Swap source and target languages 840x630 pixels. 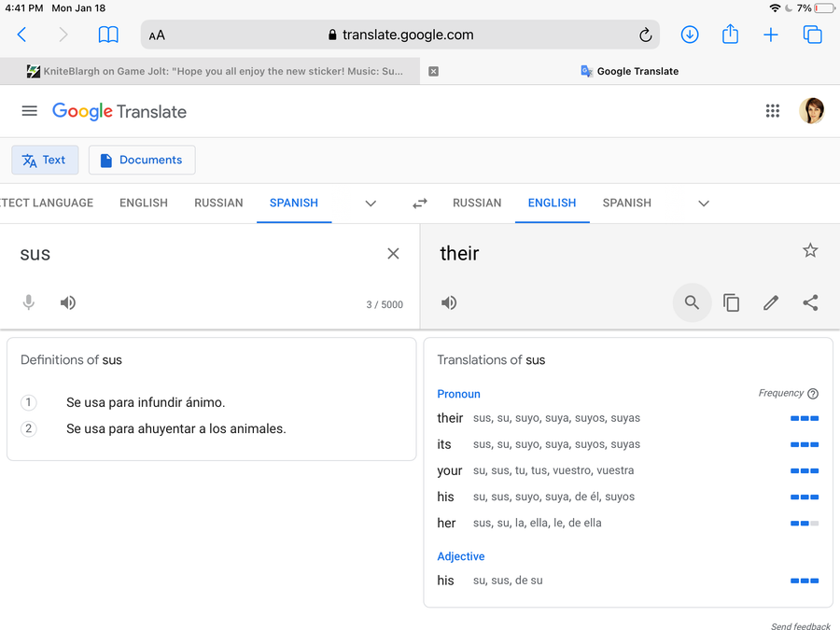click(420, 203)
